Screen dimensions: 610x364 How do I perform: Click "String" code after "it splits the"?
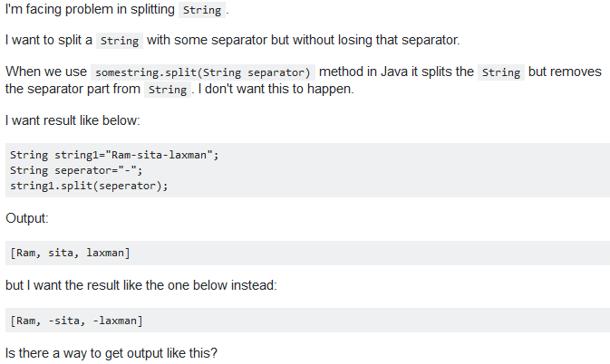(x=501, y=72)
